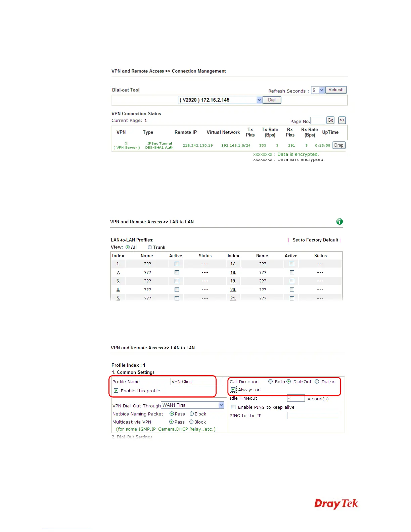
Task: Click the Page No. input field
Action: coord(318,121)
